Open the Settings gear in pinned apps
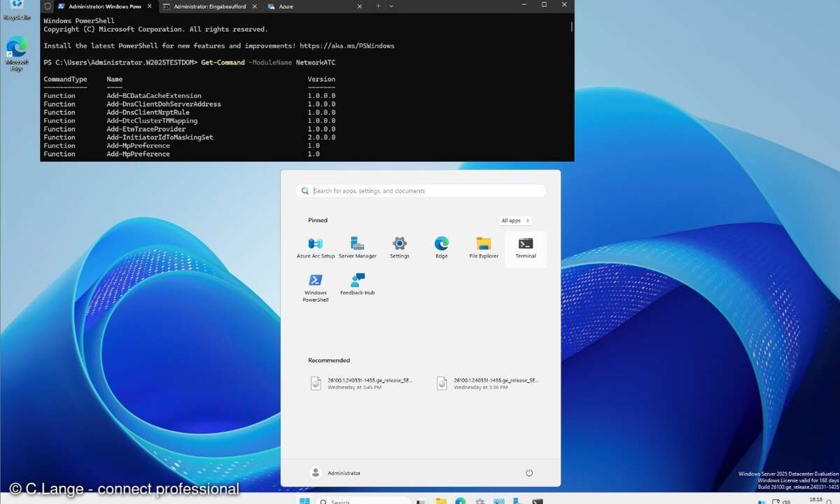840x504 pixels. (400, 248)
